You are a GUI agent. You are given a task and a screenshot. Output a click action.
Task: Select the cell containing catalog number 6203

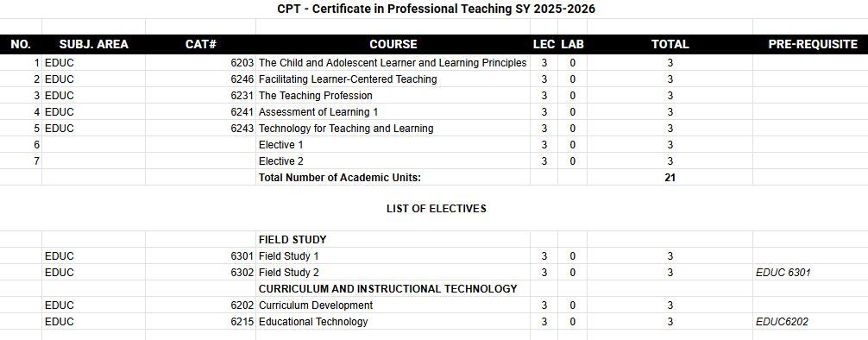tap(200, 63)
